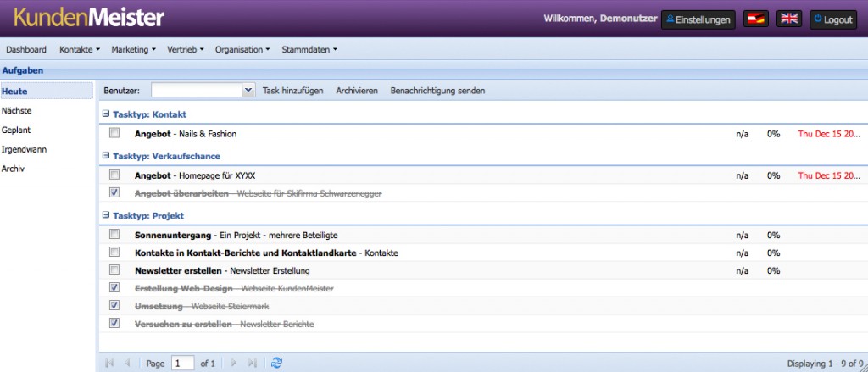
Task: Open the Stammdaten menu
Action: click(309, 49)
